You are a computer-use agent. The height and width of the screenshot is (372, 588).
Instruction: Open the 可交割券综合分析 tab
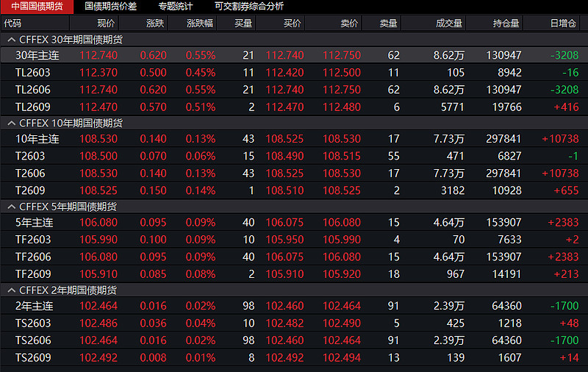pyautogui.click(x=249, y=7)
